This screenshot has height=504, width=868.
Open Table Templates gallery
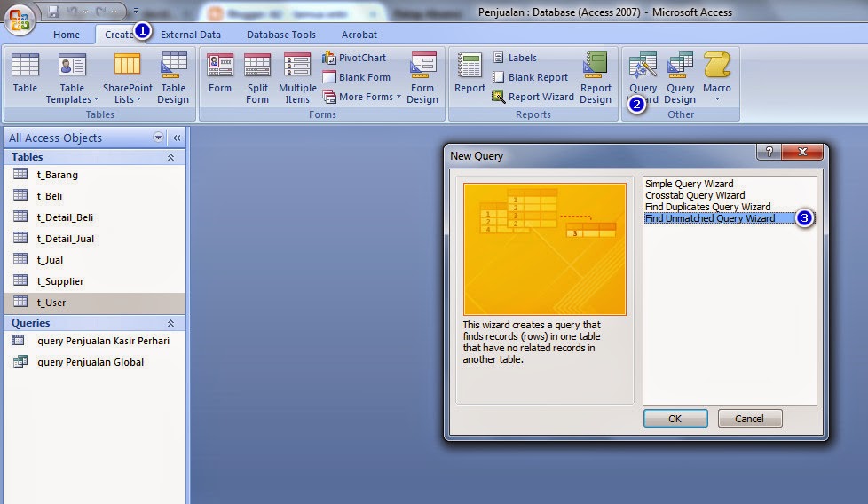click(72, 78)
